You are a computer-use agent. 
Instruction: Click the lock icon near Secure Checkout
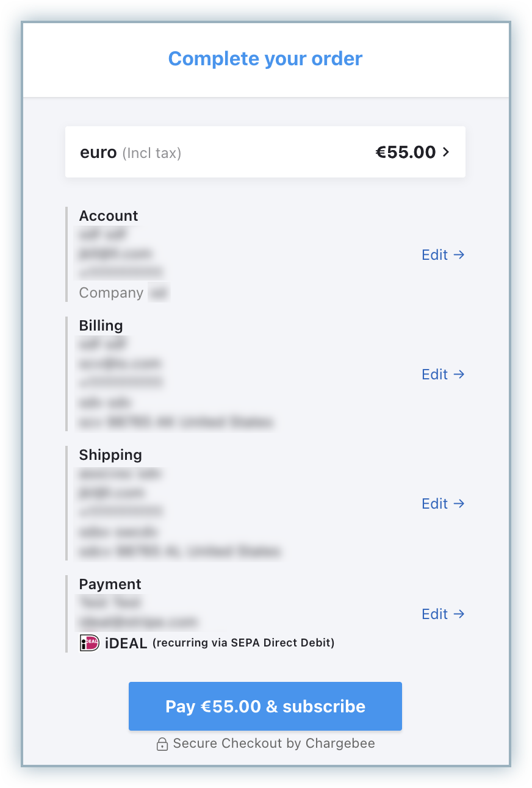coord(162,744)
